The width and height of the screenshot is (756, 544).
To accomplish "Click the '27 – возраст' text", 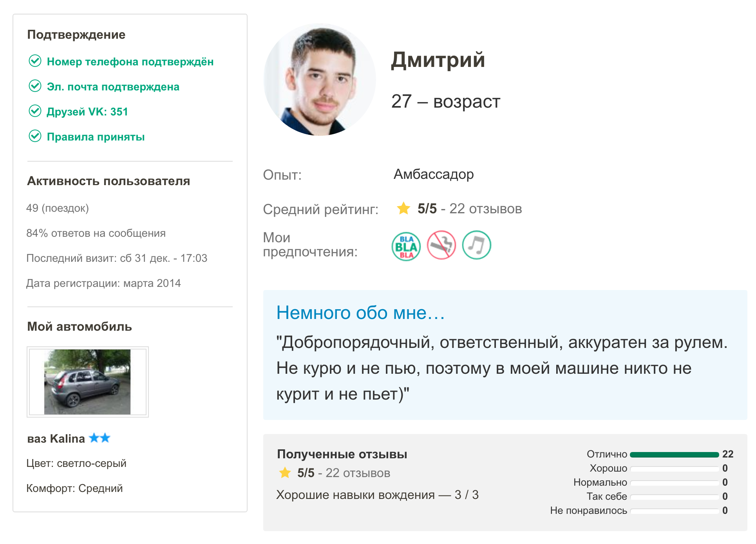I will point(446,101).
